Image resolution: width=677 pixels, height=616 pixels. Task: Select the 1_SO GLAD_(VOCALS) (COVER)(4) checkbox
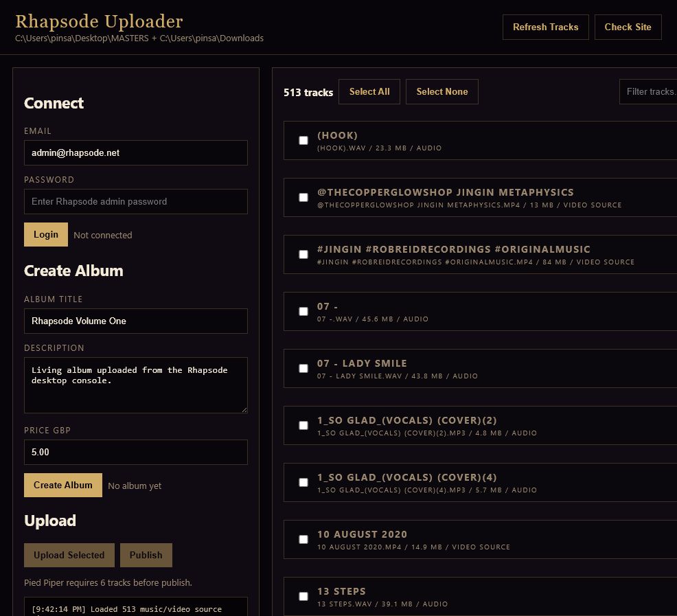point(303,483)
